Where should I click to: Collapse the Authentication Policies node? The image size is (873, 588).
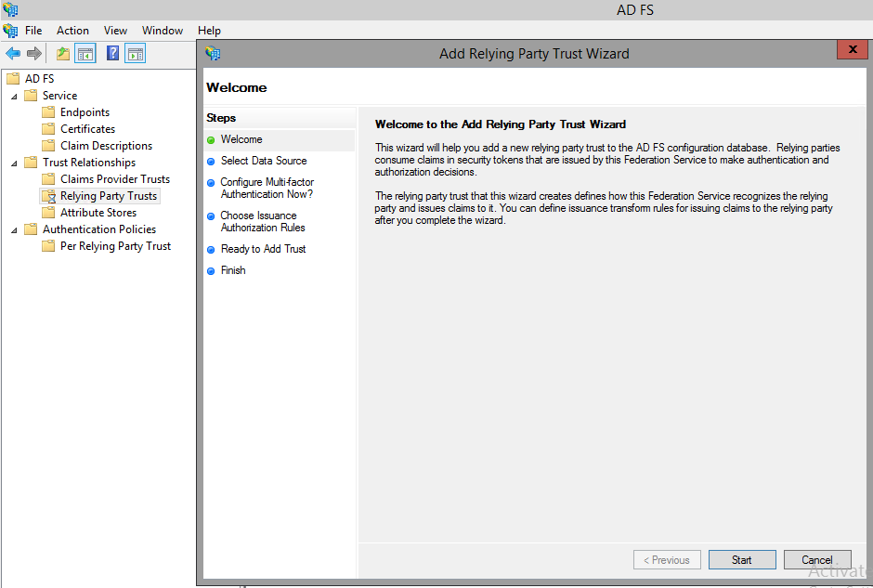pyautogui.click(x=14, y=229)
